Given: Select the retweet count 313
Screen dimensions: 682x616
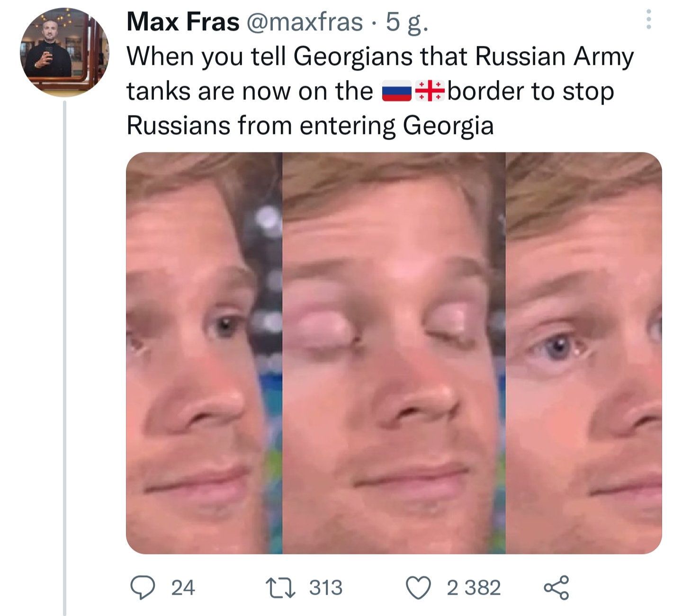Looking at the screenshot, I should 326,588.
